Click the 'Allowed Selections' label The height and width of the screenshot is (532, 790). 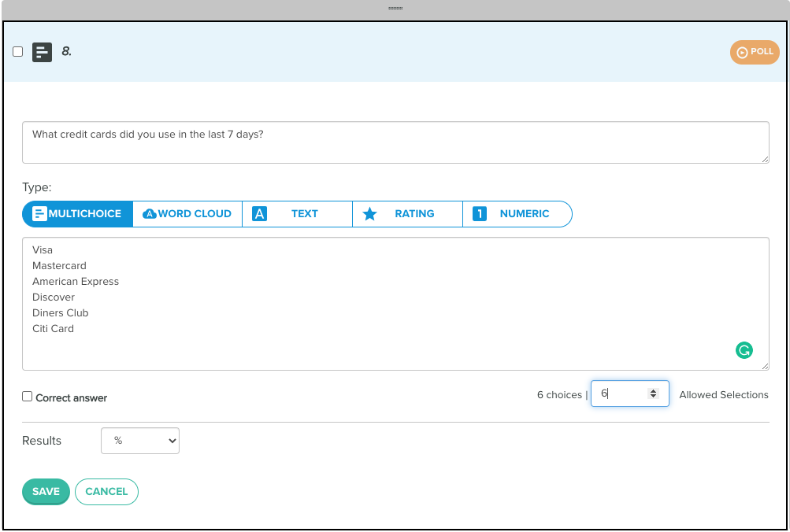tap(724, 394)
